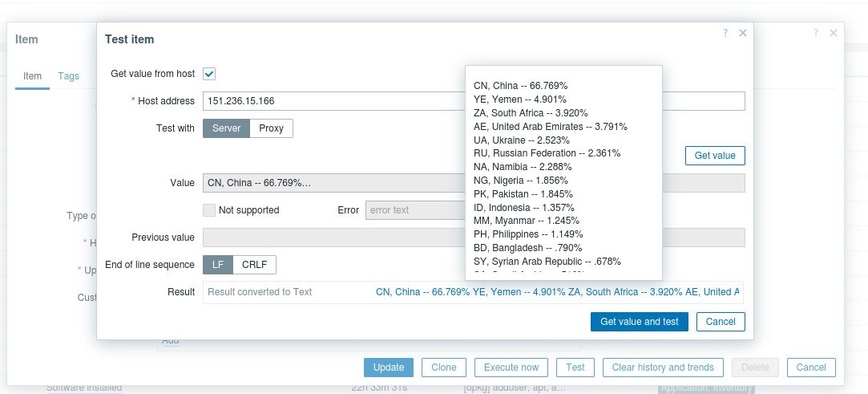
Task: Open the Item tab
Action: (x=32, y=76)
